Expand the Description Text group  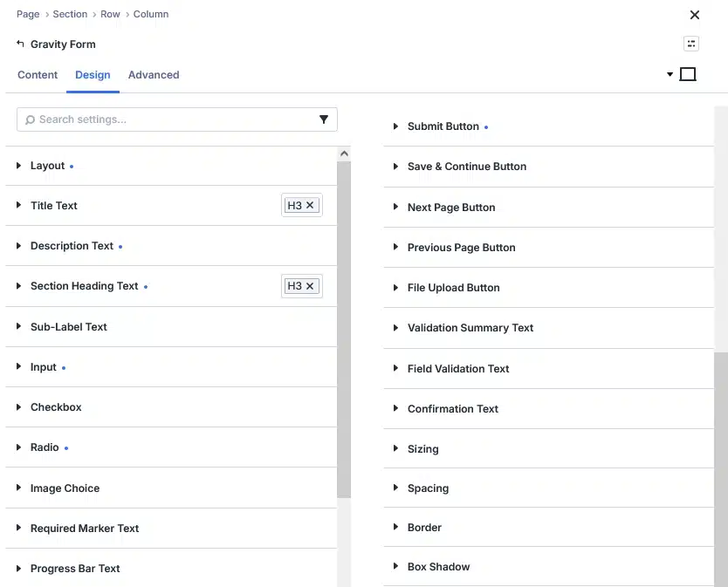pos(171,246)
